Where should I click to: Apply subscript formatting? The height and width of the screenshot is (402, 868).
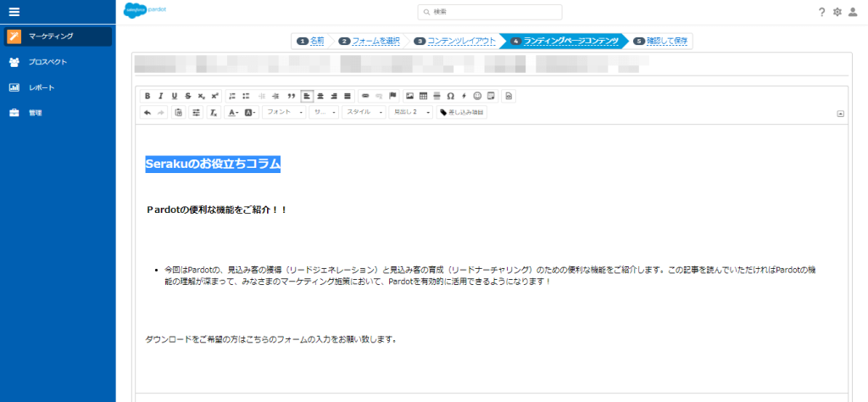(x=202, y=96)
